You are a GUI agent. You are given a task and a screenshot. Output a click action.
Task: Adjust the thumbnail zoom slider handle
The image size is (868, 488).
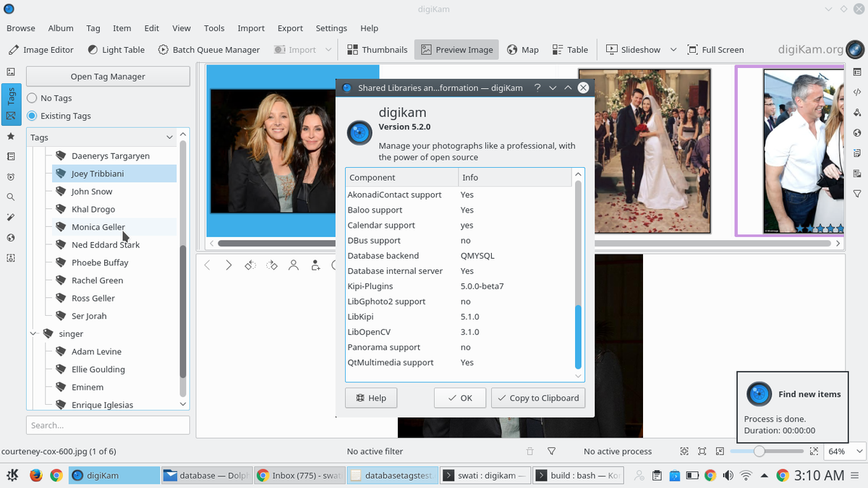click(759, 451)
